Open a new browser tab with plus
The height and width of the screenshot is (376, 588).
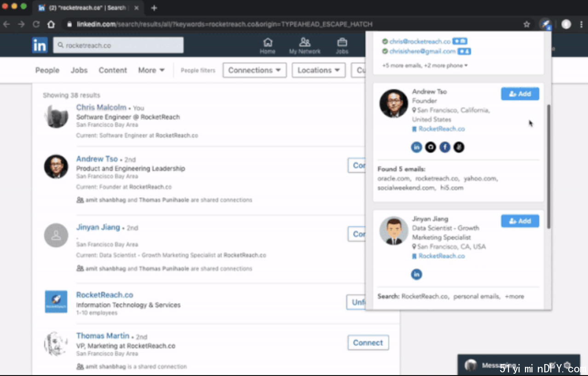pyautogui.click(x=154, y=8)
